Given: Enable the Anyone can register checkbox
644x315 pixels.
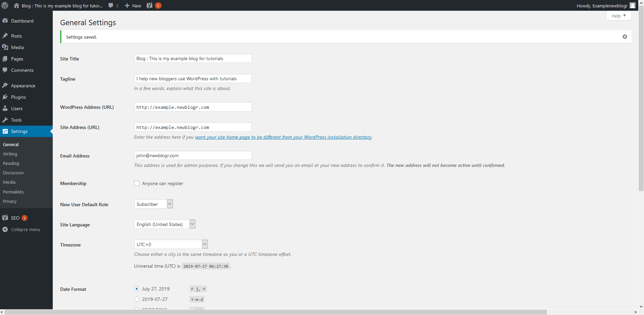Looking at the screenshot, I should [x=137, y=183].
